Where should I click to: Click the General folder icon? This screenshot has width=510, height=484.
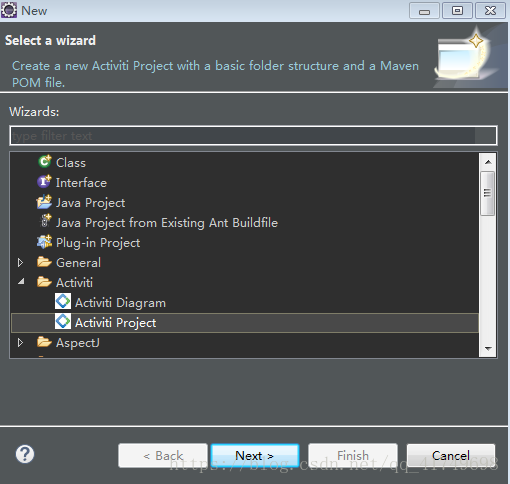coord(44,262)
